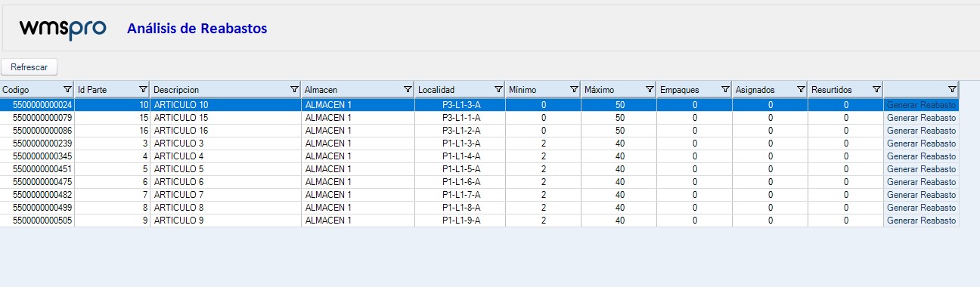980x287 pixels.
Task: Select code 5500000000505
Action: (x=37, y=221)
